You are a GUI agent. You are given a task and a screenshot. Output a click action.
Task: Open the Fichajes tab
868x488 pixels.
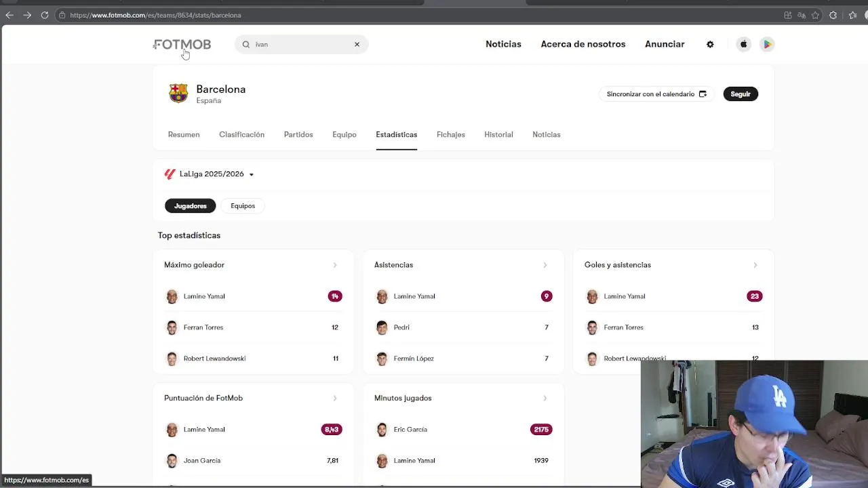[451, 134]
